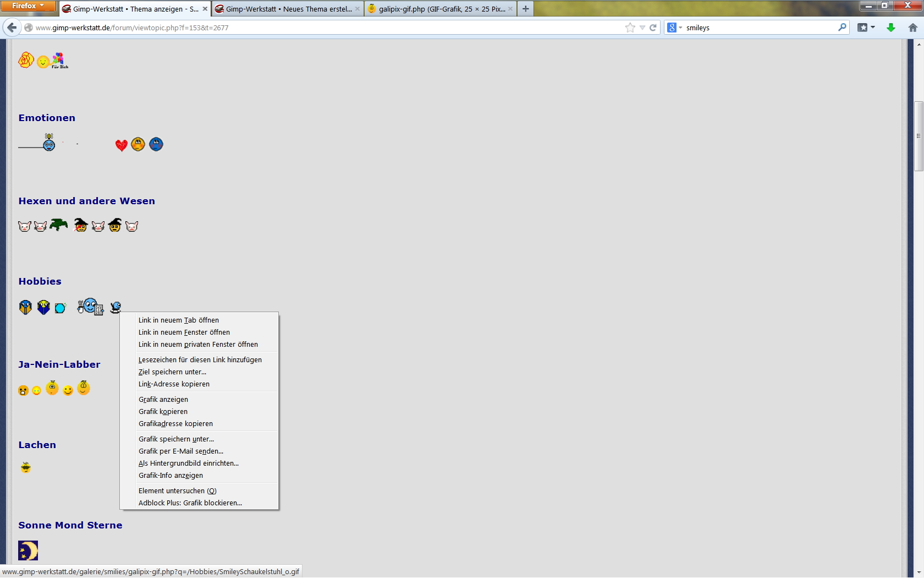Select 'Als Hintergrundbild einrichten...'
924x578 pixels.
pos(199,463)
